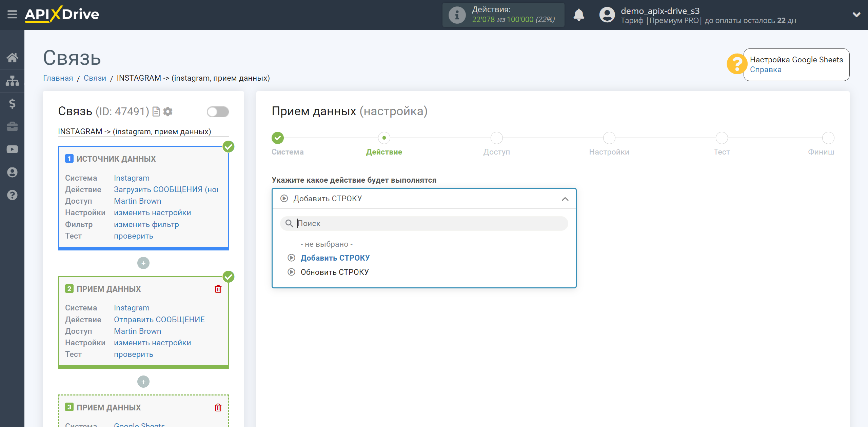Viewport: 868px width, 427px height.
Task: Collapse the Добавить СТРОКУ action dropdown
Action: tap(424, 199)
